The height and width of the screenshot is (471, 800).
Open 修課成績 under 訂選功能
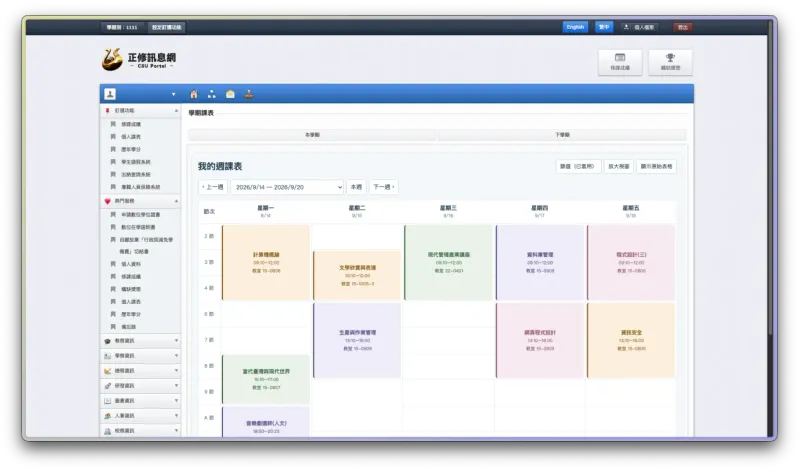[131, 125]
